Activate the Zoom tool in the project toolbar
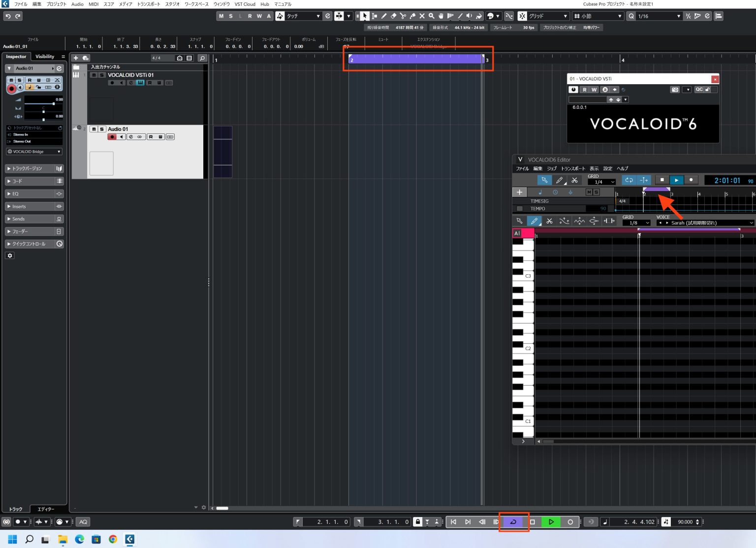The width and height of the screenshot is (756, 548). point(432,16)
